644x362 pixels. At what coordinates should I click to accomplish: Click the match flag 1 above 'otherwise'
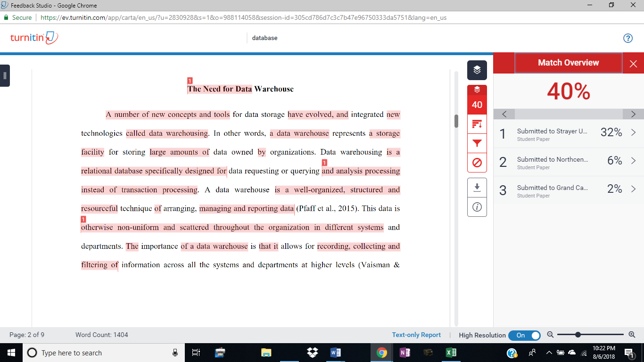click(x=83, y=219)
